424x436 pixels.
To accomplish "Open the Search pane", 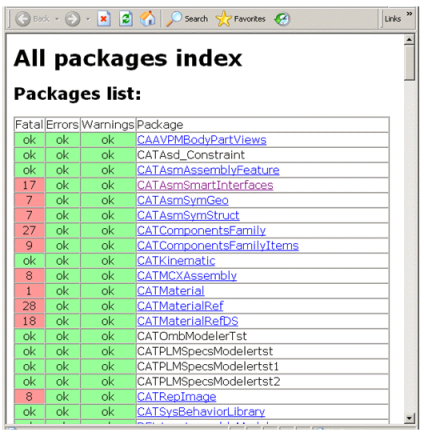I will 187,19.
